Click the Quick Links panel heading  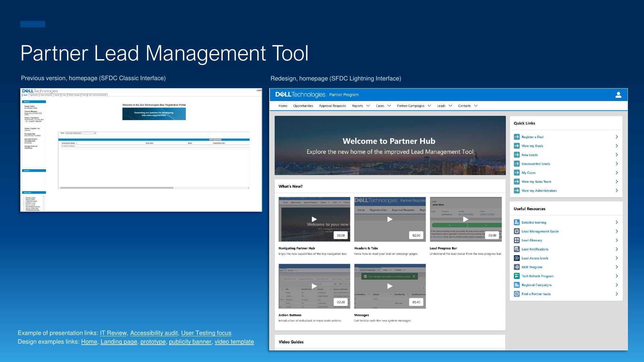(x=524, y=123)
